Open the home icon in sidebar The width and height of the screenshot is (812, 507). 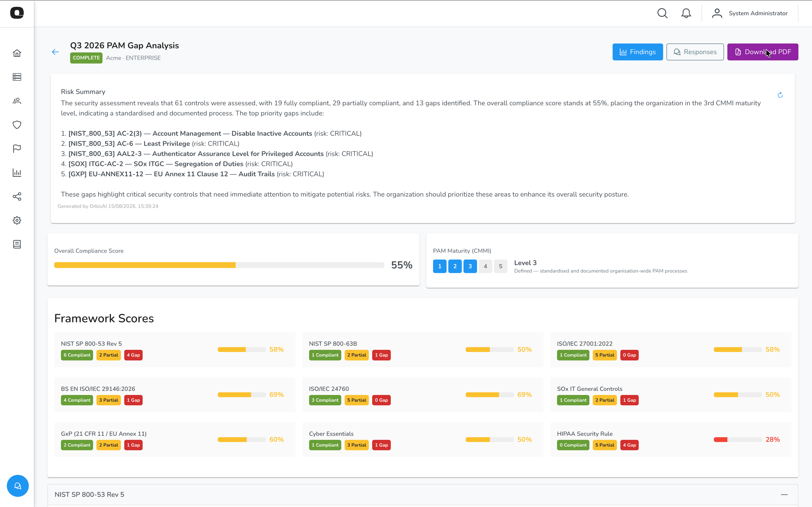tap(17, 53)
